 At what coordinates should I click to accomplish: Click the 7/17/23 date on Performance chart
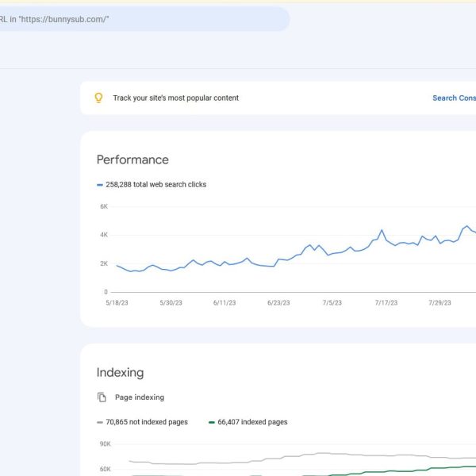coord(386,302)
